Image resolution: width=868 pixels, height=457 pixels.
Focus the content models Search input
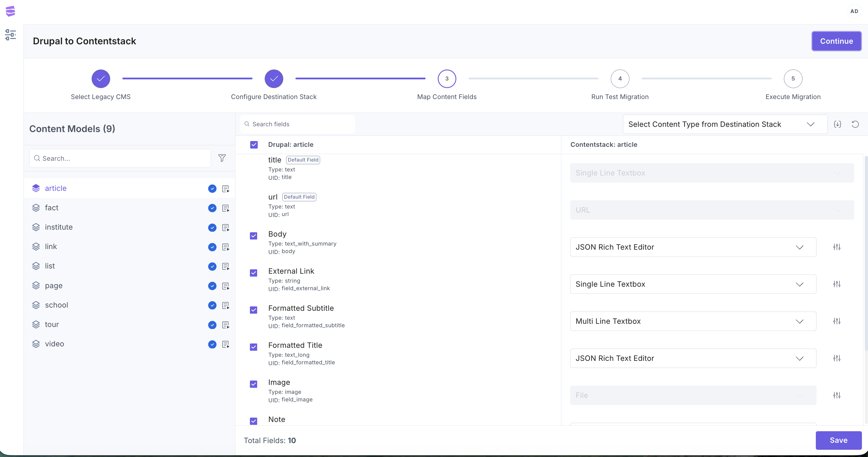(120, 158)
